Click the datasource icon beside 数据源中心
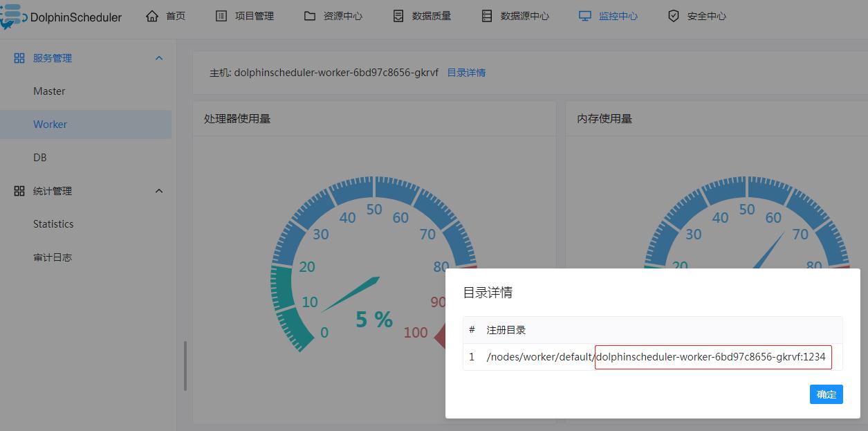 [487, 15]
